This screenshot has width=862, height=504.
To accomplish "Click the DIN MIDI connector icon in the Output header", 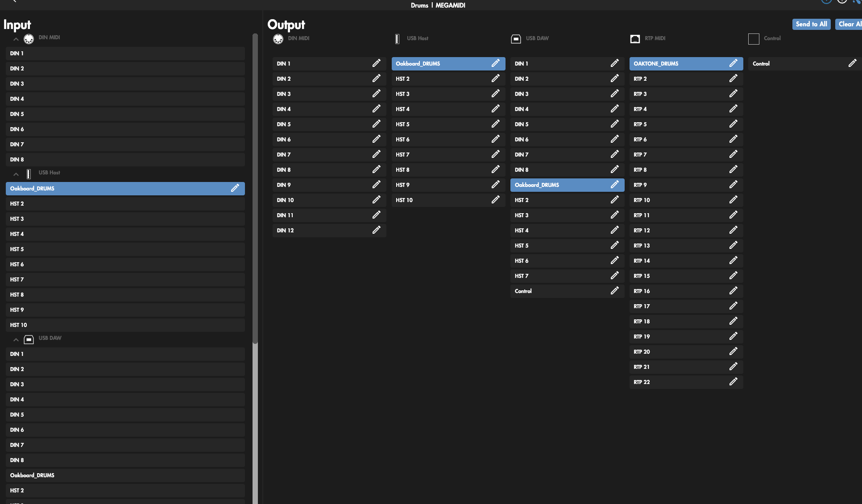I will pyautogui.click(x=278, y=39).
